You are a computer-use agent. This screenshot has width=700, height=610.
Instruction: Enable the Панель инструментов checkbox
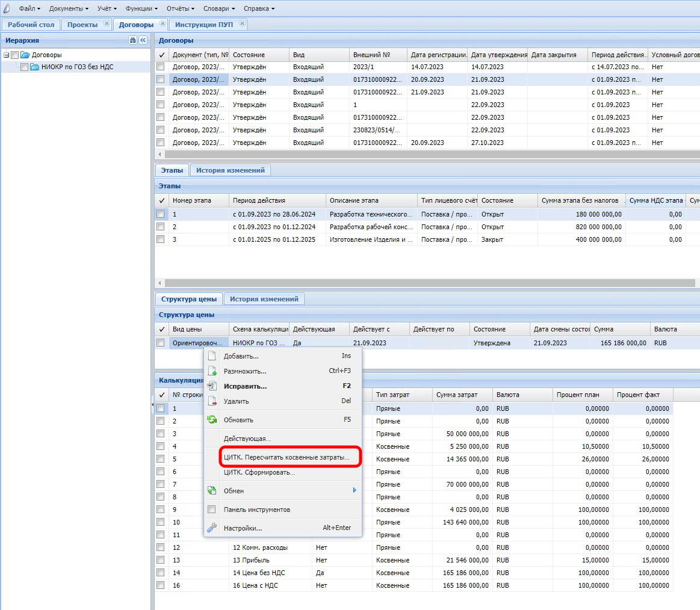pos(212,510)
